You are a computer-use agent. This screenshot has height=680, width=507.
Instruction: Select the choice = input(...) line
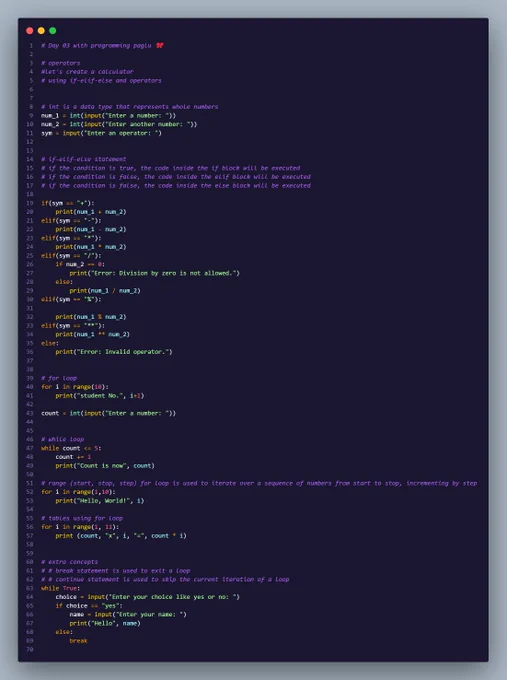click(147, 597)
